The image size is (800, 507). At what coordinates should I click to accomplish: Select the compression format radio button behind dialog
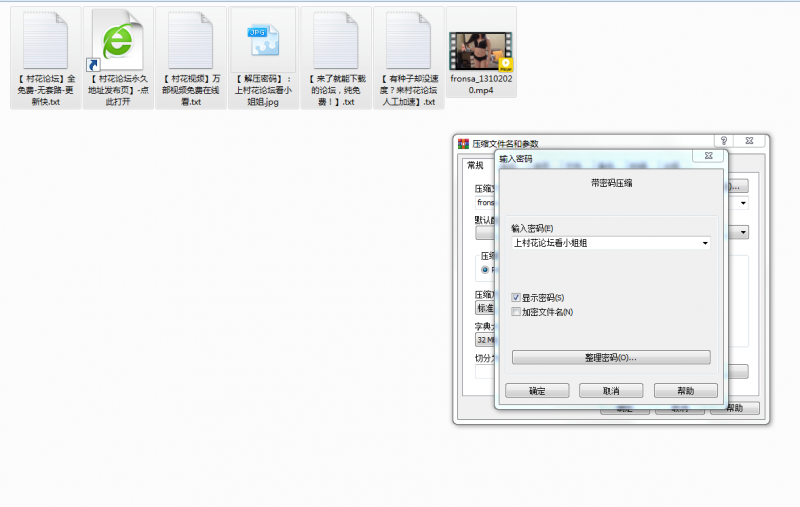click(485, 270)
